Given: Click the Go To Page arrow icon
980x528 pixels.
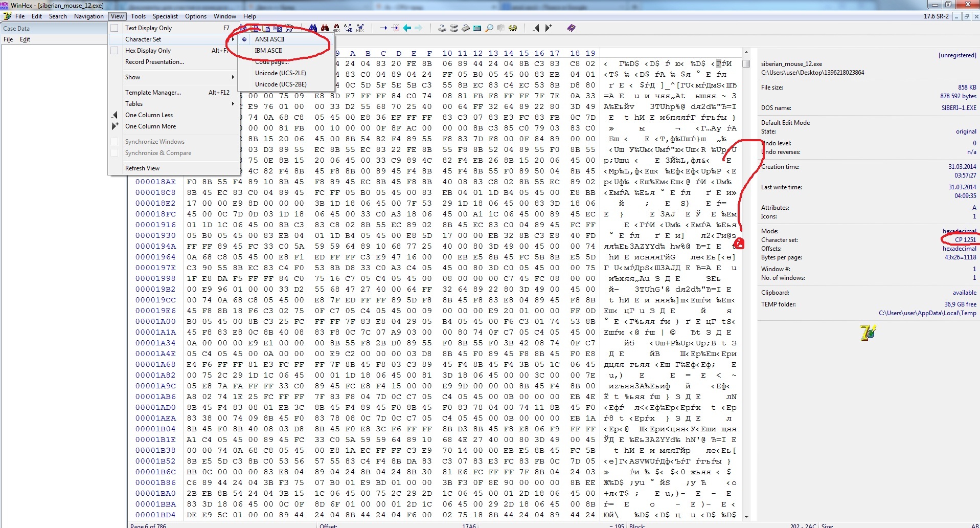Looking at the screenshot, I should tap(395, 28).
